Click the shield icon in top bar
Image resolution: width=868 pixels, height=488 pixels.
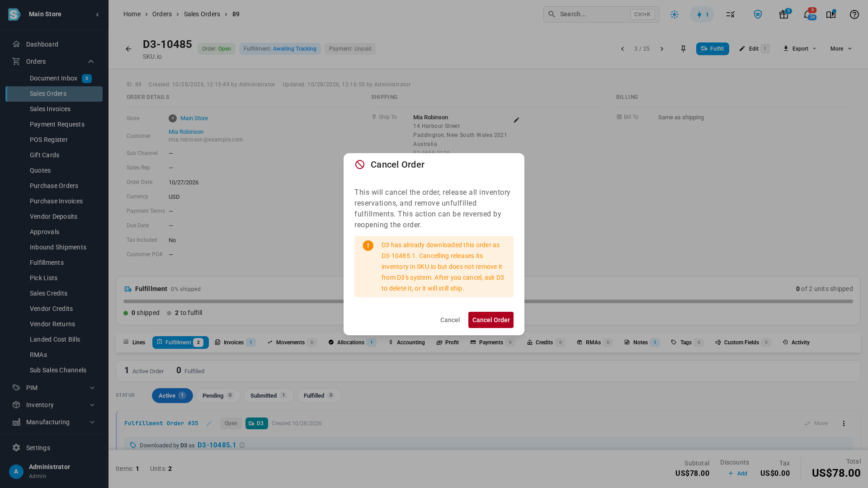758,14
